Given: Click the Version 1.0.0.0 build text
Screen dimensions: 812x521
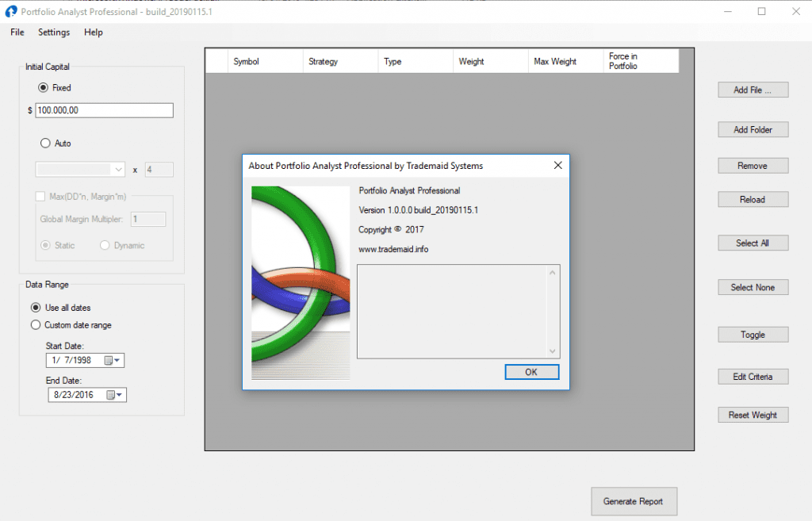Looking at the screenshot, I should [x=419, y=210].
